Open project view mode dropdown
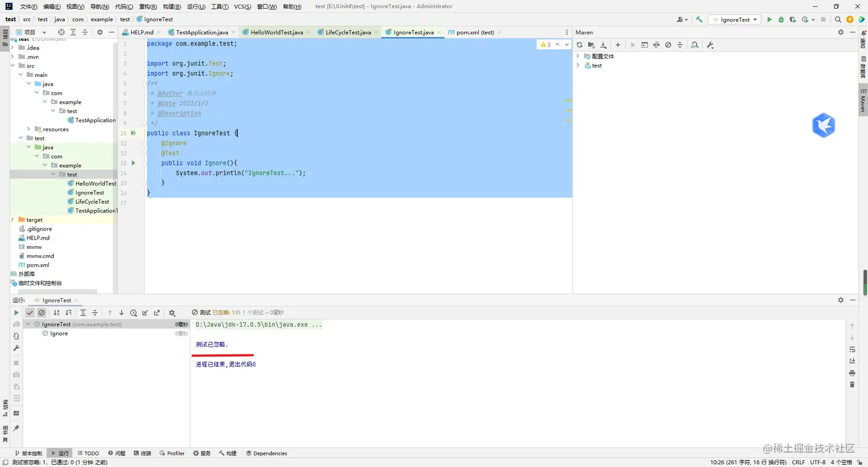Screen dimensions: 868x467 [x=32, y=32]
